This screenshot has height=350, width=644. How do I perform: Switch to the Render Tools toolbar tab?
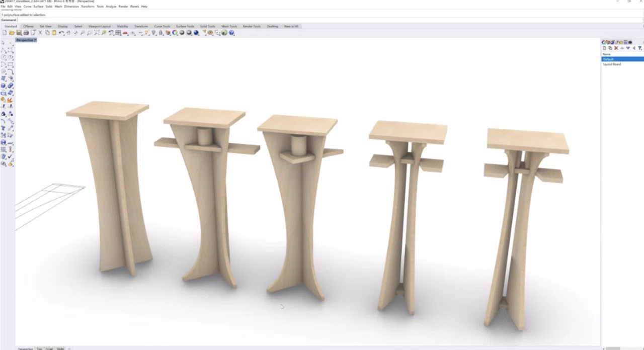click(x=252, y=26)
